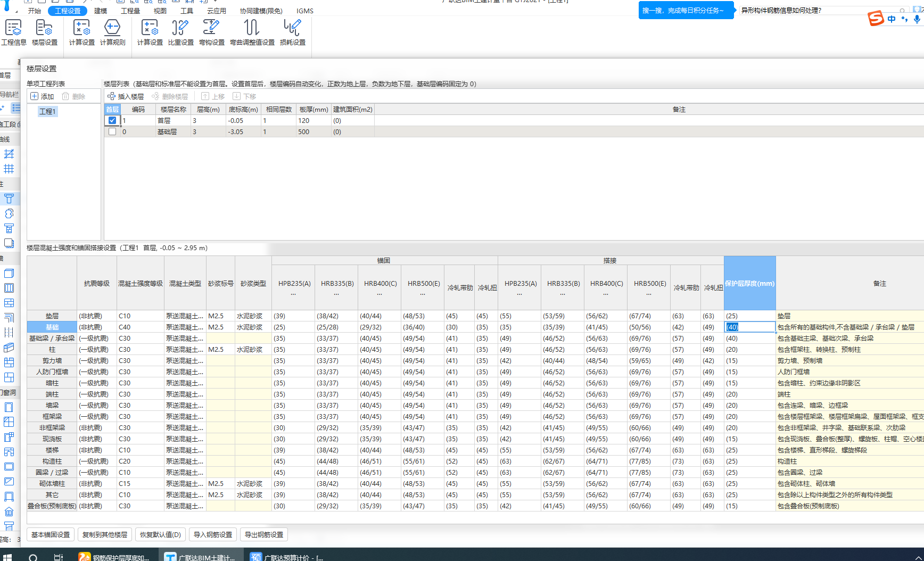Select 叠合板(预制底板) row header
Image resolution: width=924 pixels, height=561 pixels.
(x=52, y=506)
